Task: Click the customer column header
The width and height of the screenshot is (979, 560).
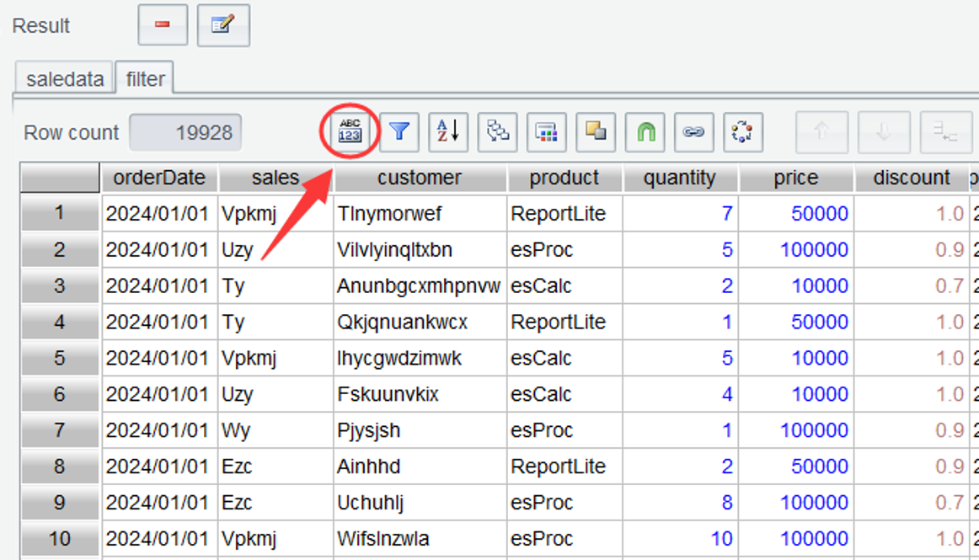Action: pyautogui.click(x=420, y=178)
